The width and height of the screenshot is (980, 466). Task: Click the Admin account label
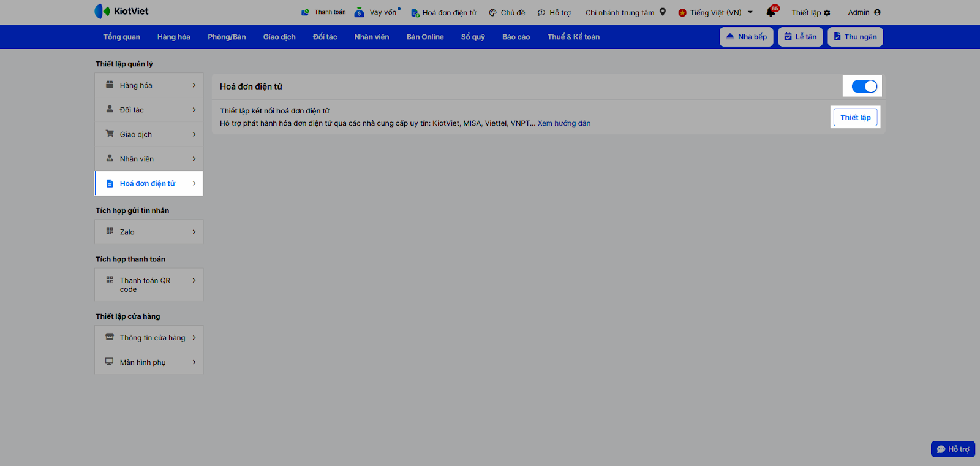point(859,12)
